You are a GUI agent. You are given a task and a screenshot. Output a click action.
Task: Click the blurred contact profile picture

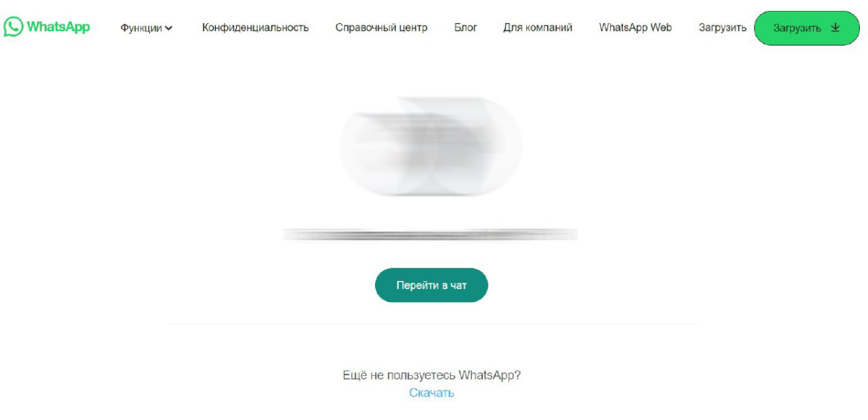[x=431, y=146]
